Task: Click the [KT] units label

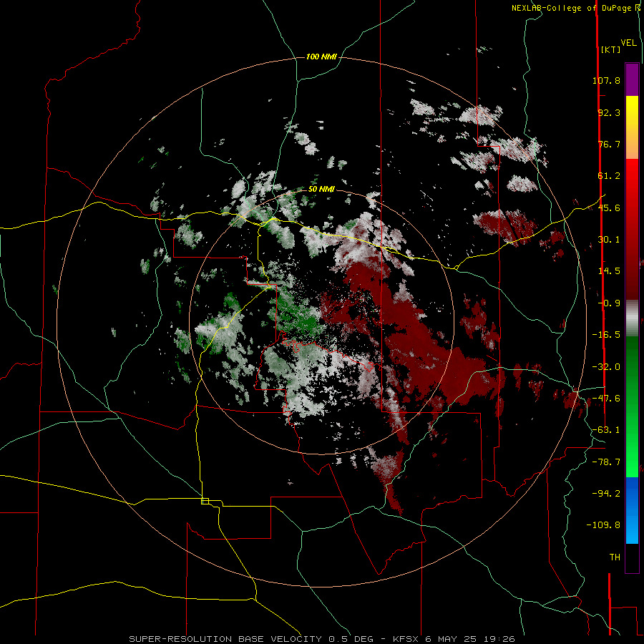Action: coord(610,49)
